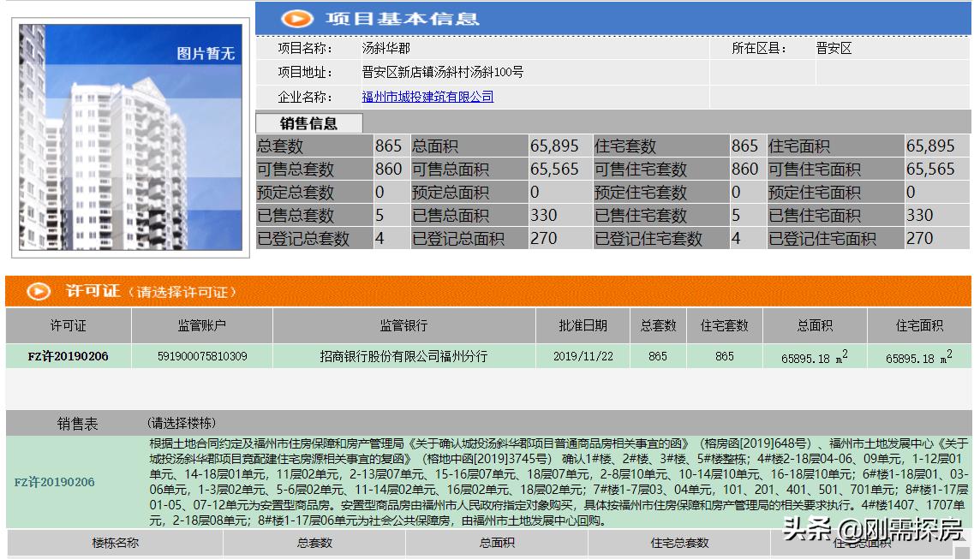The image size is (980, 559).
Task: Click the 楼栋名称 table header
Action: (116, 544)
